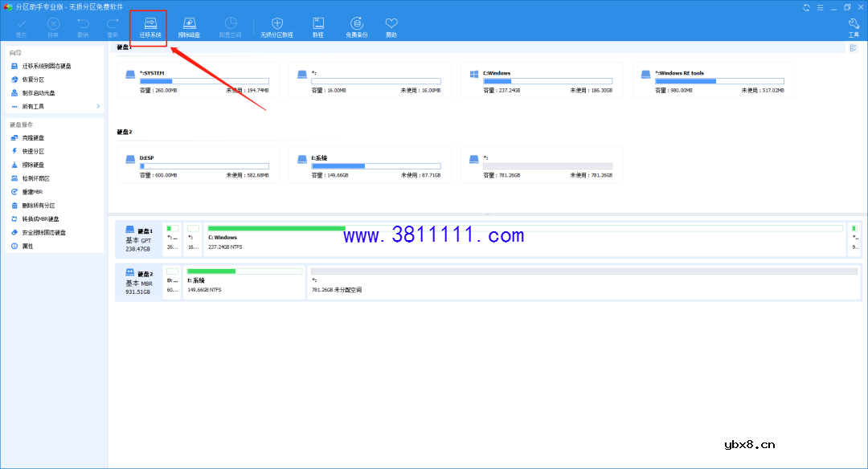Open 无损分区教程 shield icon
This screenshot has height=469, width=868.
(x=276, y=27)
